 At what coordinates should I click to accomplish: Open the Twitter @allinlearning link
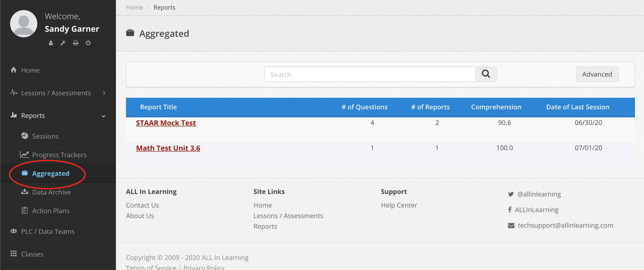(539, 194)
